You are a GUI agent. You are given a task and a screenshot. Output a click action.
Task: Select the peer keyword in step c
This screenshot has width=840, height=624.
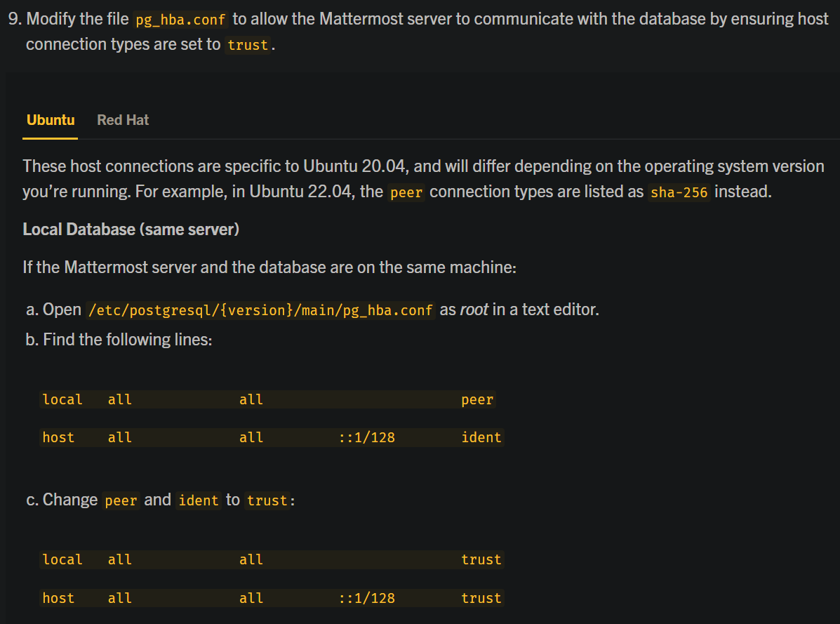[121, 500]
